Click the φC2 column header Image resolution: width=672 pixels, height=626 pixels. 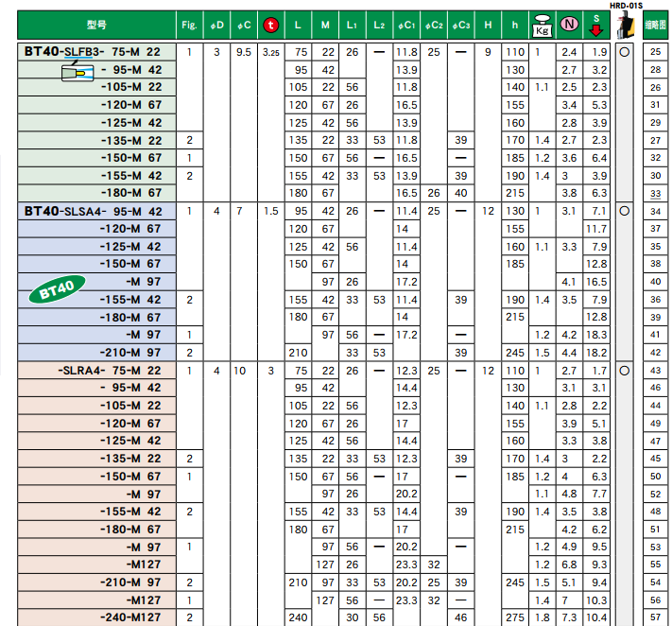pyautogui.click(x=434, y=26)
